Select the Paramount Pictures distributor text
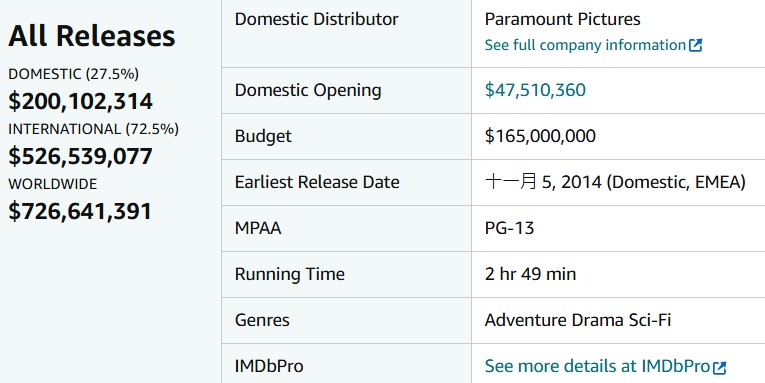Image resolution: width=765 pixels, height=383 pixels. tap(563, 20)
